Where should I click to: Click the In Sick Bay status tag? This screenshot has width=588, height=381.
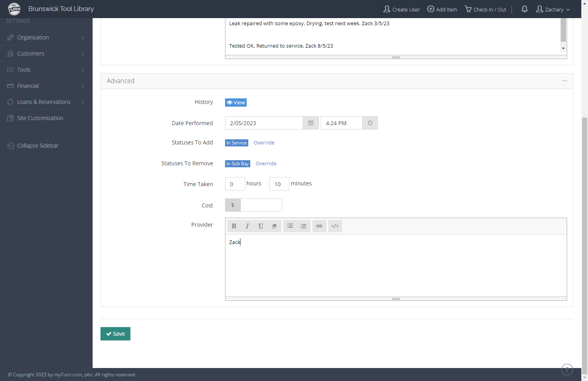pyautogui.click(x=238, y=164)
